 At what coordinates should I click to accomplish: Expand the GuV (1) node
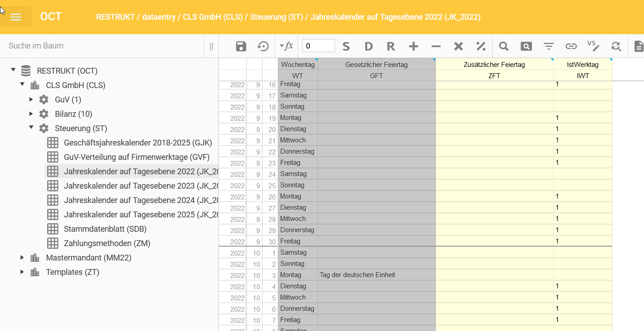tap(31, 99)
